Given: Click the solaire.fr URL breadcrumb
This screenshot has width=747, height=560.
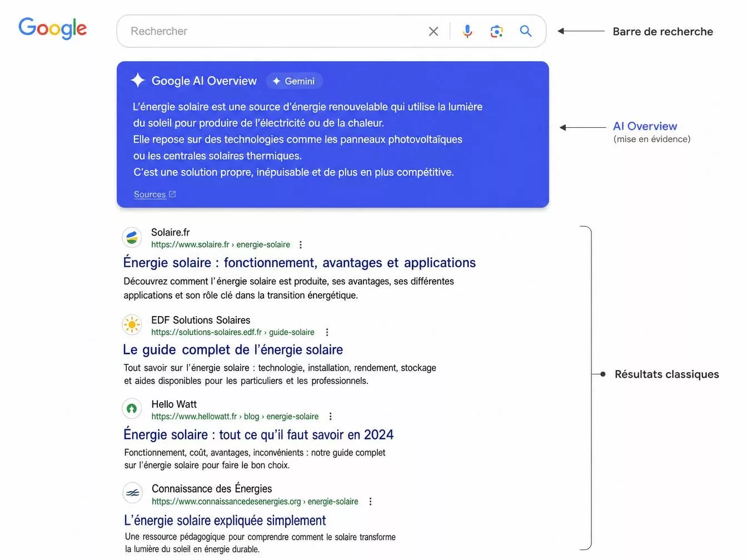Looking at the screenshot, I should click(x=221, y=244).
